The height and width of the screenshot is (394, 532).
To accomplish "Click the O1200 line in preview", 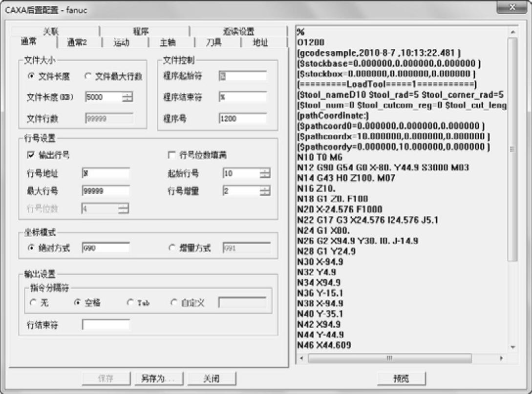I will [x=311, y=42].
